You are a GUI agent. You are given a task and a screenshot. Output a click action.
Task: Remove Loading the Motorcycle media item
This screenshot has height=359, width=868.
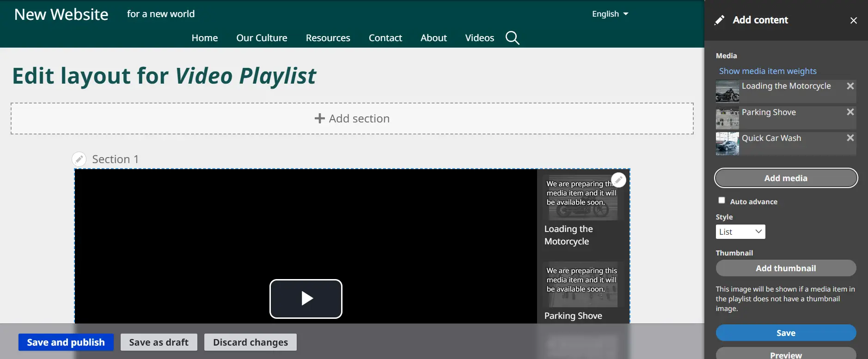(850, 86)
